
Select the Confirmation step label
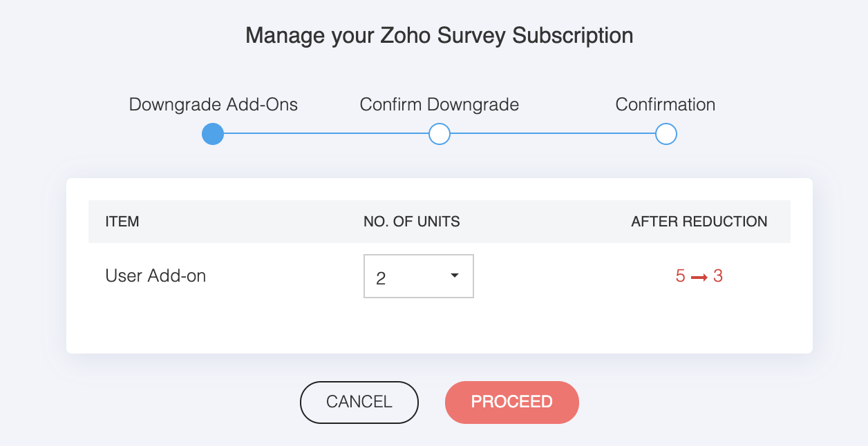(666, 105)
